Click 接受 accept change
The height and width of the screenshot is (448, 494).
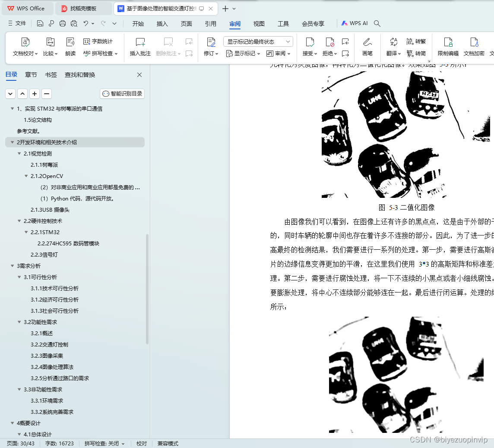[310, 47]
